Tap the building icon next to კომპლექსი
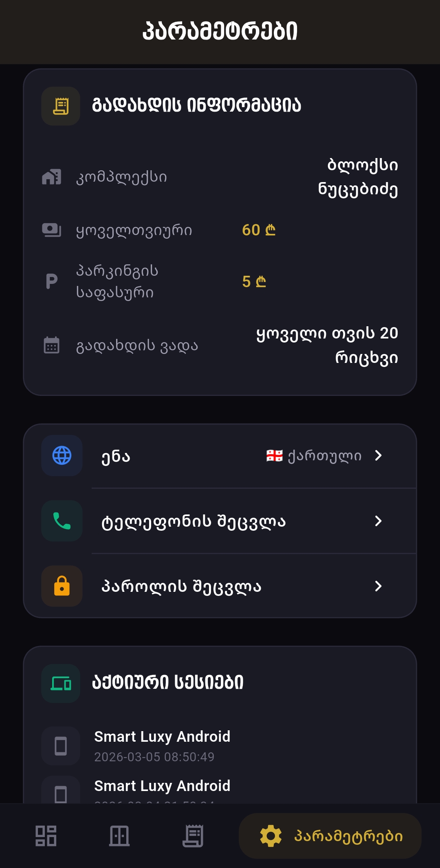This screenshot has width=440, height=868. 52,177
